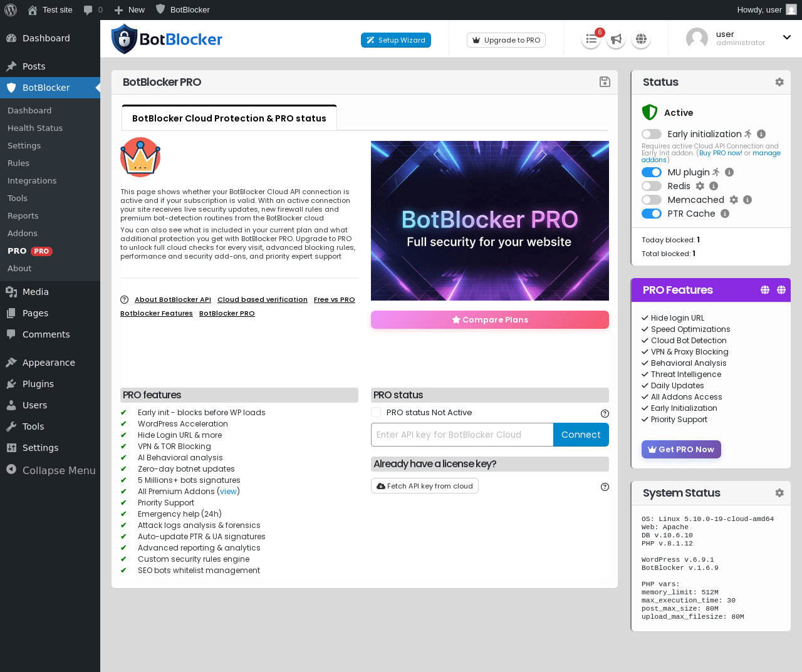Click the globe icon in the plugin header
Image resolution: width=802 pixels, height=672 pixels.
(641, 39)
